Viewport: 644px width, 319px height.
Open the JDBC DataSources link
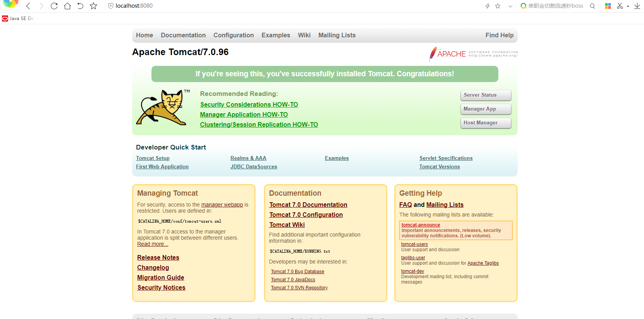(254, 166)
